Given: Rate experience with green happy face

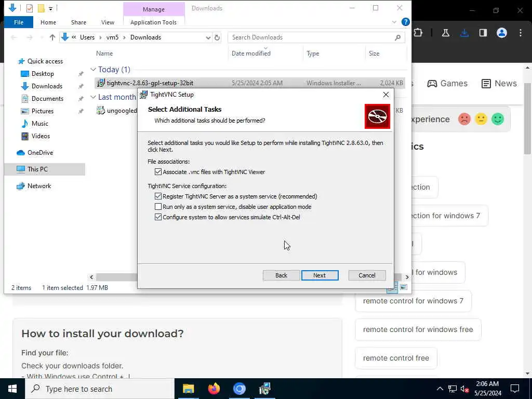Looking at the screenshot, I should [x=498, y=119].
